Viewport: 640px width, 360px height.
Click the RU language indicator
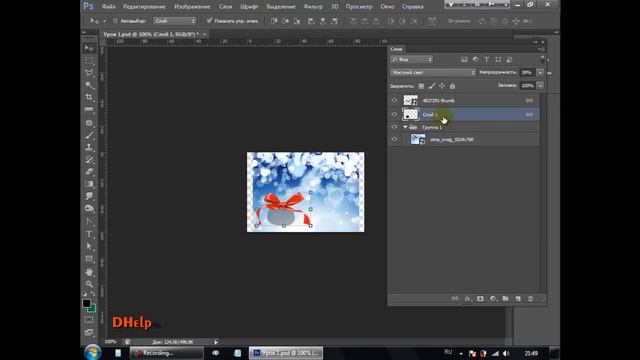448,352
